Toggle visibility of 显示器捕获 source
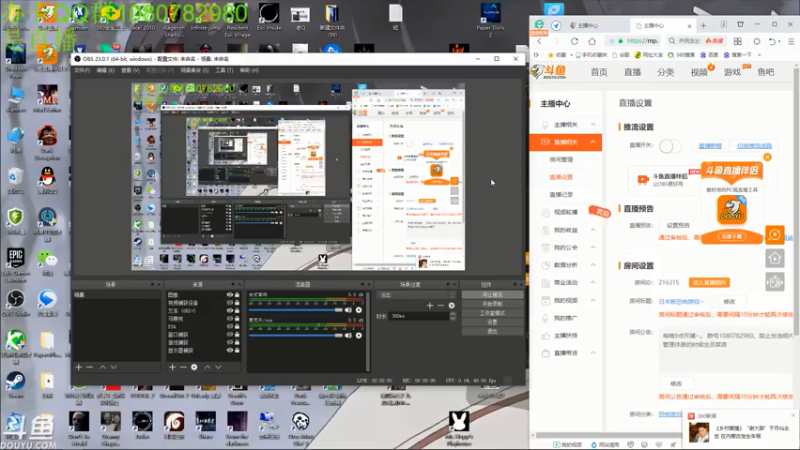Screen dimensions: 800x450 click(x=230, y=351)
